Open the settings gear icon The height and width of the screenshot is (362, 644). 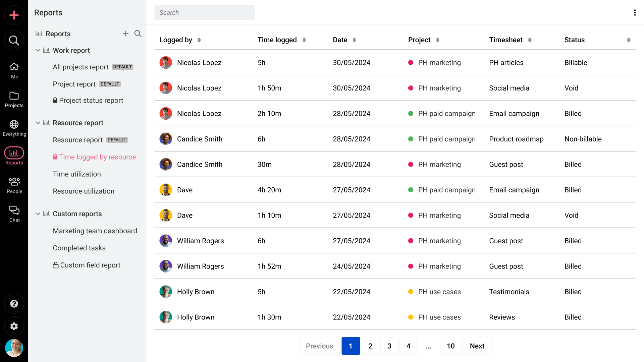coord(14,326)
